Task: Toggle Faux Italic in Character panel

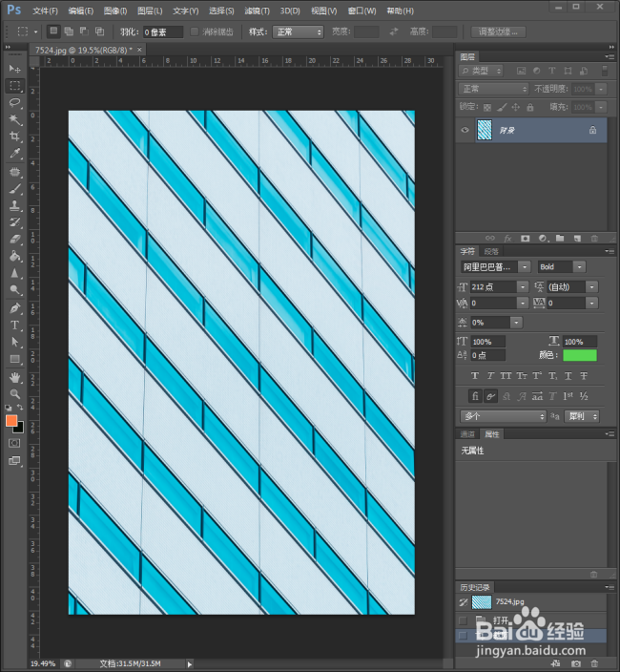Action: tap(490, 376)
